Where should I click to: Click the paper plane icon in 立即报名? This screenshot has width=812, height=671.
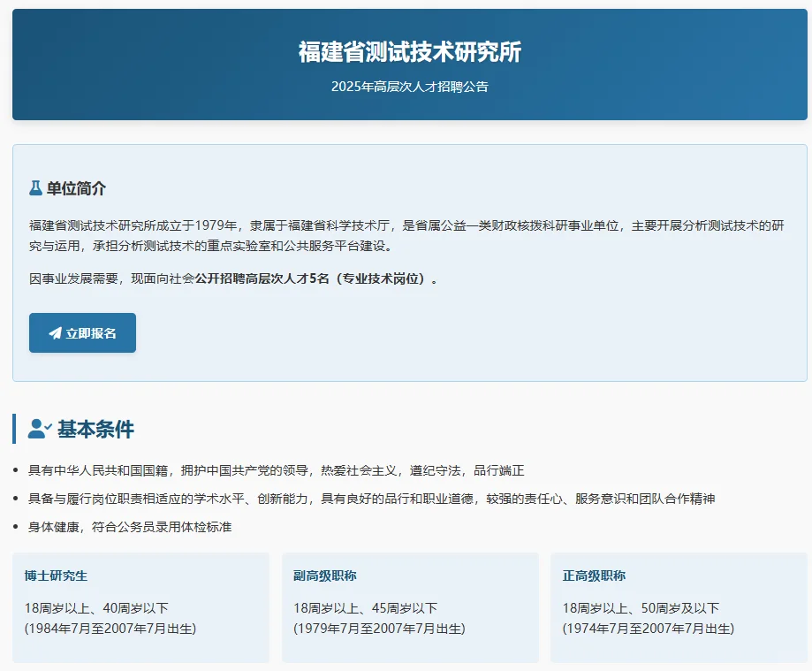pyautogui.click(x=56, y=333)
